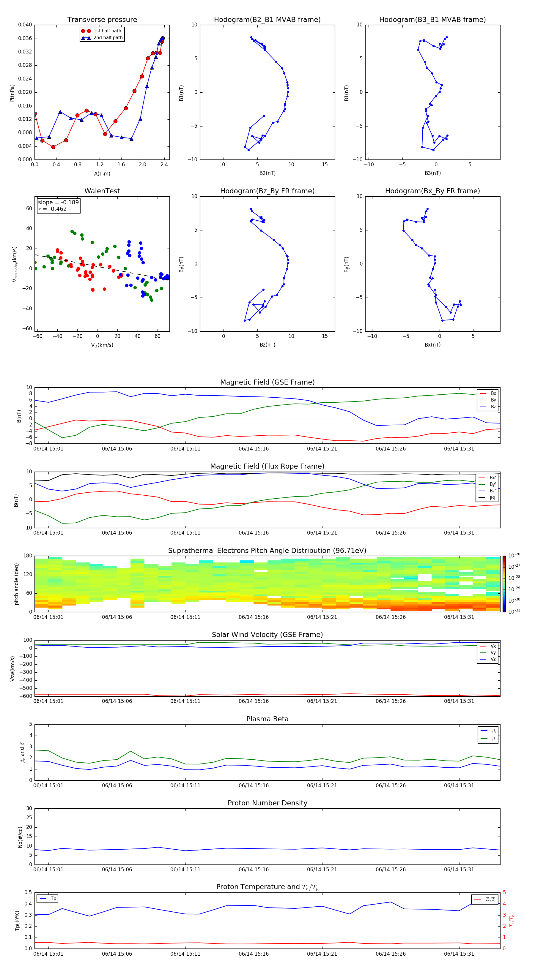Click '06/14 15:16' tick in Plasma Beta panel
This screenshot has width=535, height=980.
(254, 785)
